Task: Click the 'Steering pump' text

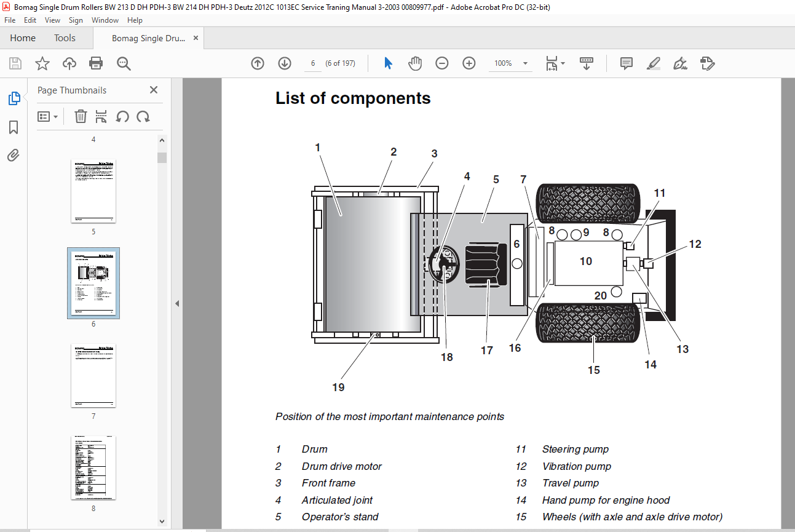Action: (575, 450)
